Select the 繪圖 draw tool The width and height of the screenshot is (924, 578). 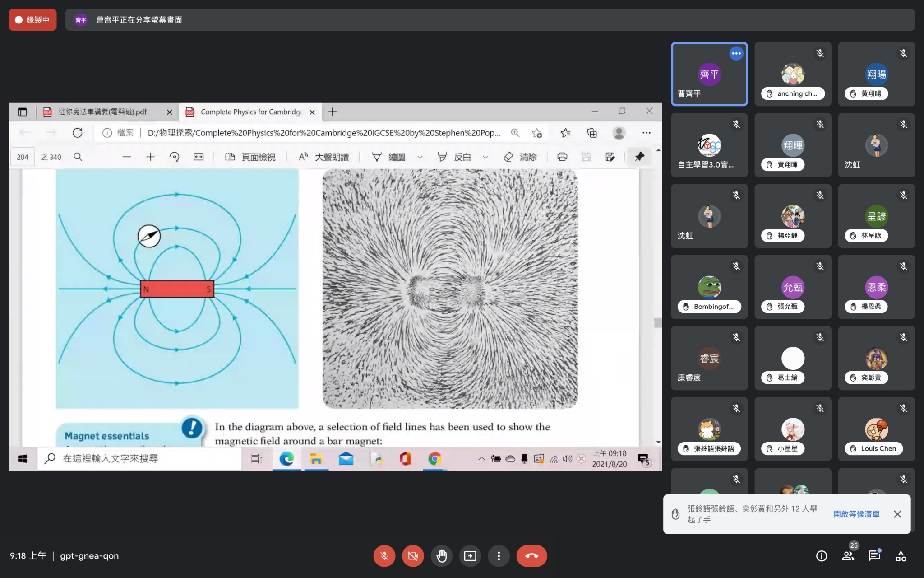point(388,157)
